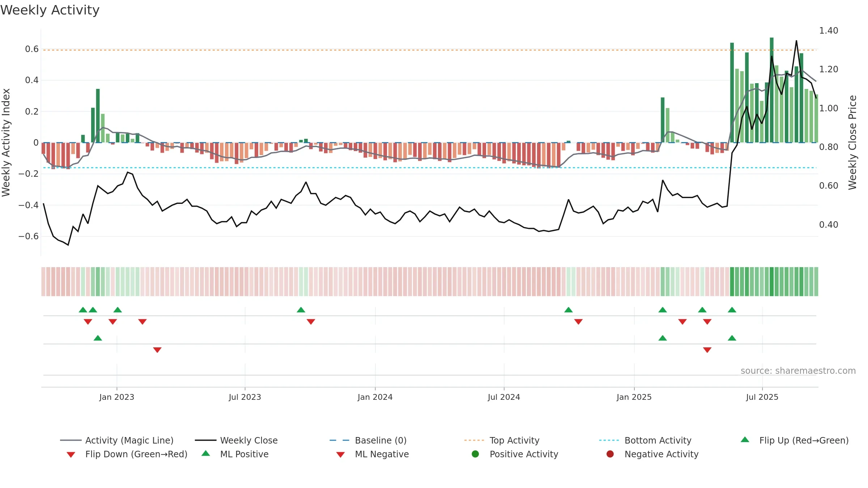Click the tall green bar peaking in Dec 2022
The image size is (868, 488).
(98, 116)
